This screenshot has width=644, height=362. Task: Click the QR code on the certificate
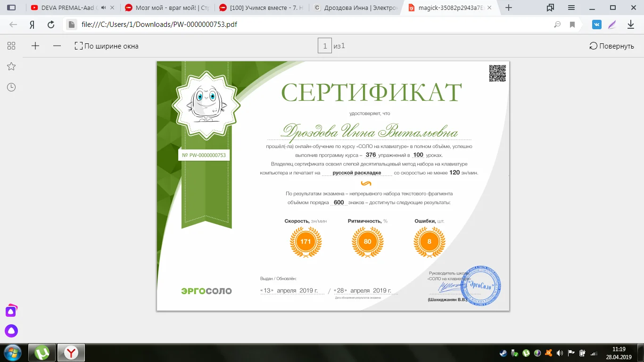(x=497, y=73)
